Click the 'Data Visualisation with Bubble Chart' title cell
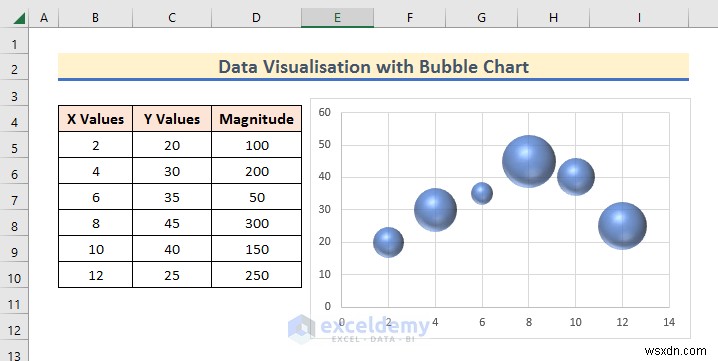Viewport: 718px width, 361px height. click(x=373, y=67)
